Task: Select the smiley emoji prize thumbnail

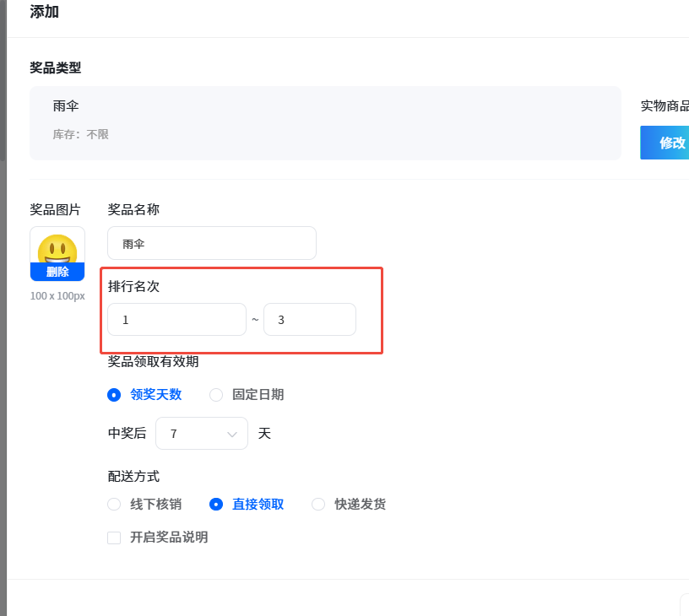Action: pyautogui.click(x=57, y=249)
